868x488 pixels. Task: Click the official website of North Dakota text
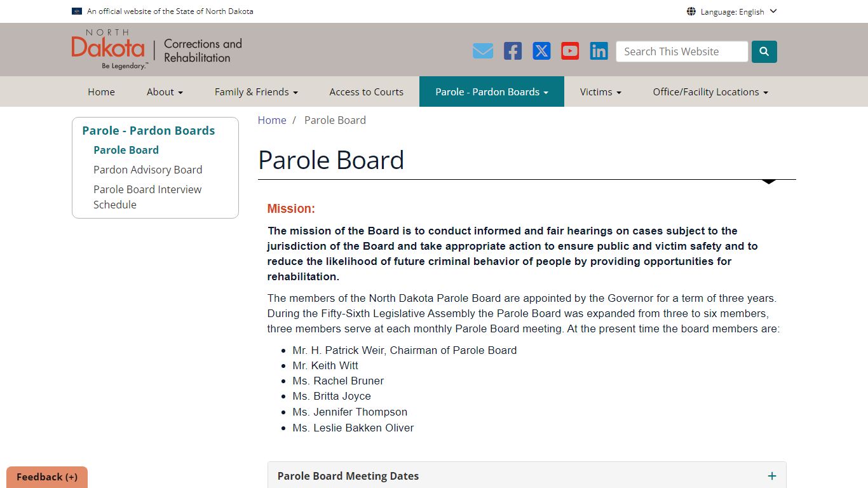(x=170, y=11)
